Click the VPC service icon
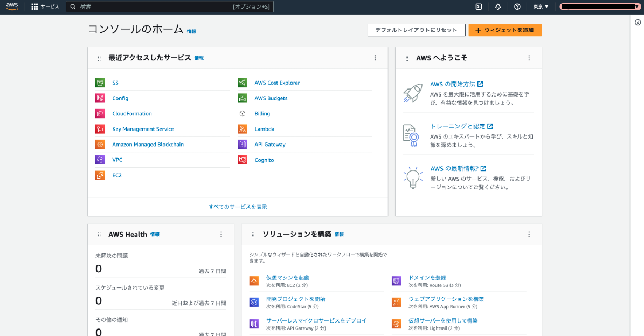The height and width of the screenshot is (336, 644). 100,160
